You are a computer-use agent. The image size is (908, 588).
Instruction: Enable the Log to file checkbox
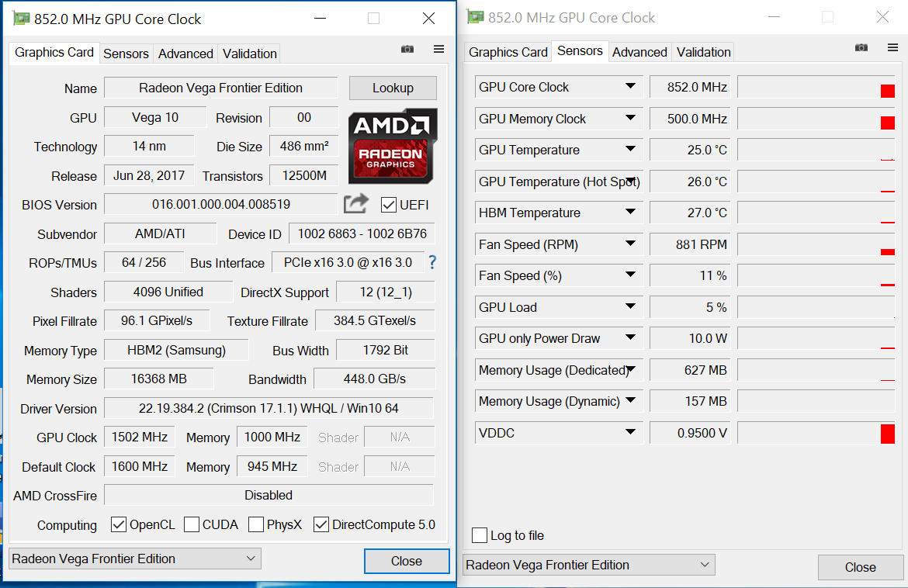(480, 535)
